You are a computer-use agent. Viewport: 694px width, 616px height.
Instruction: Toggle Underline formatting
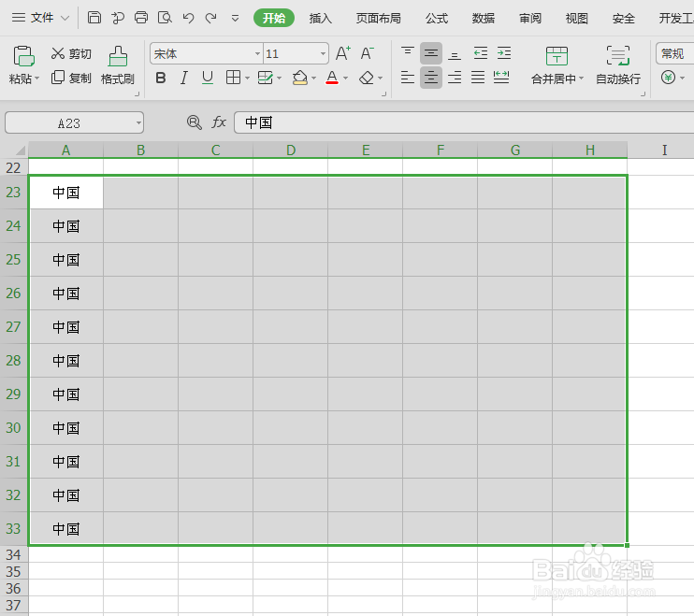click(207, 78)
